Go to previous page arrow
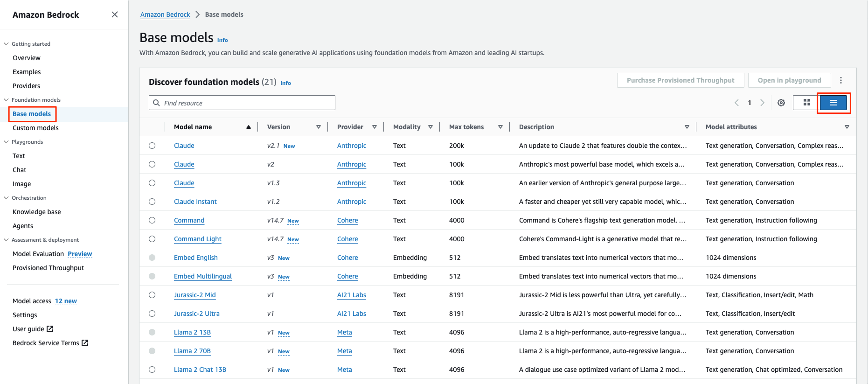868x384 pixels. pos(736,103)
